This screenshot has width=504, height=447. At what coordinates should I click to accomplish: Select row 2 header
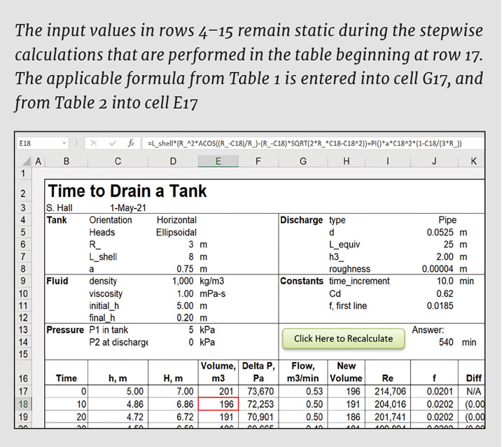[22, 193]
